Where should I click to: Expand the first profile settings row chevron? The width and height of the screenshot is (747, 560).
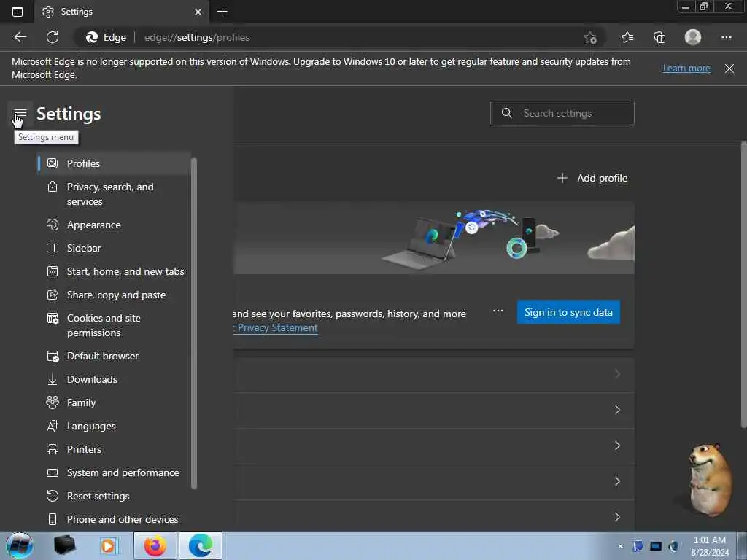617,374
